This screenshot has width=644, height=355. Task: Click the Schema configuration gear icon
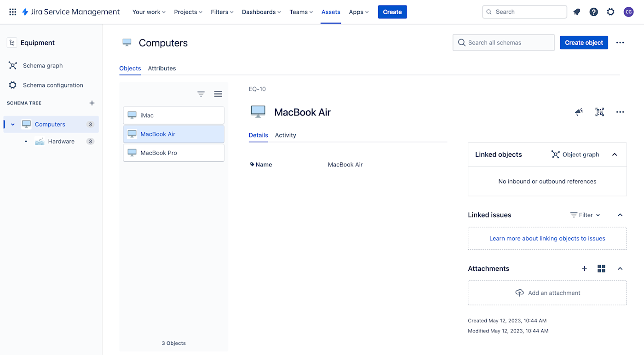pos(13,85)
